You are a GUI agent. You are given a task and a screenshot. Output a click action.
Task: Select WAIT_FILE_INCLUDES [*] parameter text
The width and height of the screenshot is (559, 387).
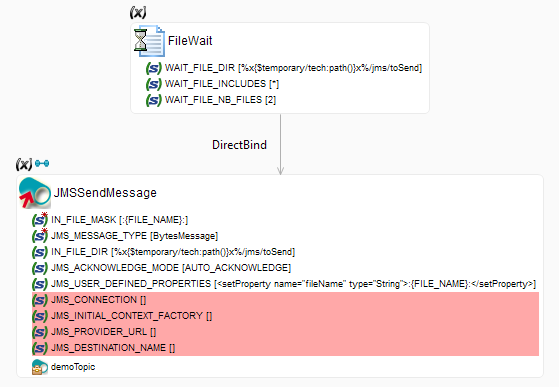click(222, 84)
